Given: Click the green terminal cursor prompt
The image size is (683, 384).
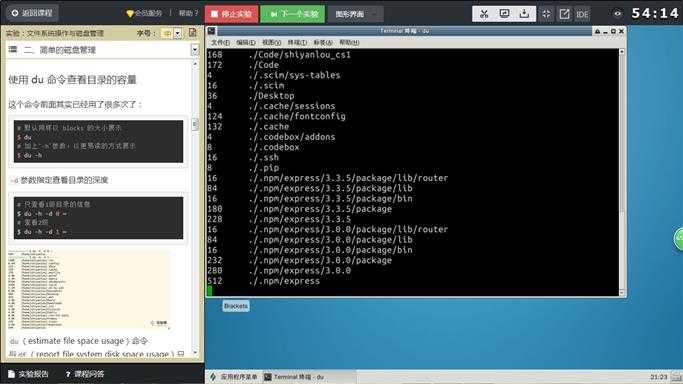Looking at the screenshot, I should 210,291.
